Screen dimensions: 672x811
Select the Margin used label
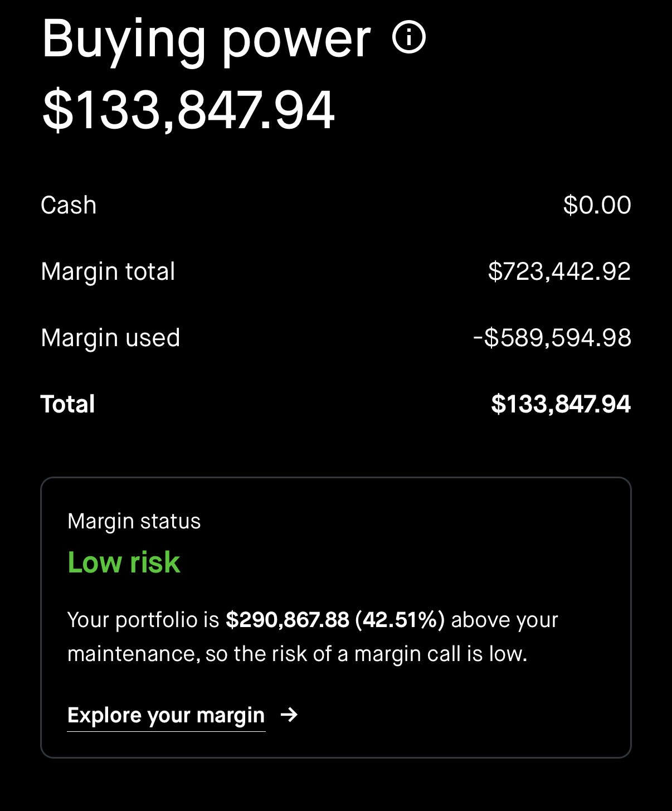point(110,338)
